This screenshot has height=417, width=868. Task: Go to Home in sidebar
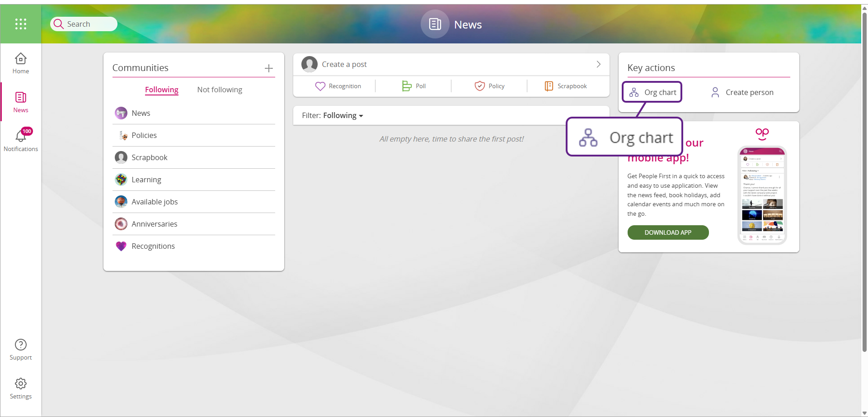[21, 63]
